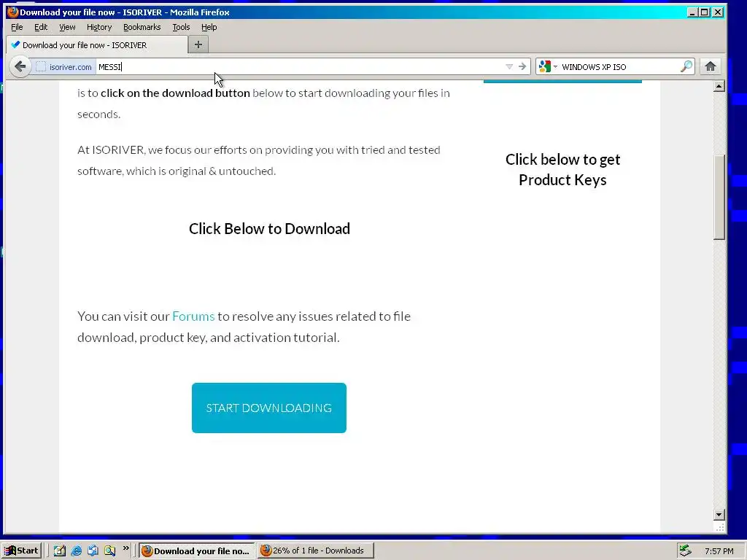Open the Edit menu
The image size is (747, 560).
point(41,27)
